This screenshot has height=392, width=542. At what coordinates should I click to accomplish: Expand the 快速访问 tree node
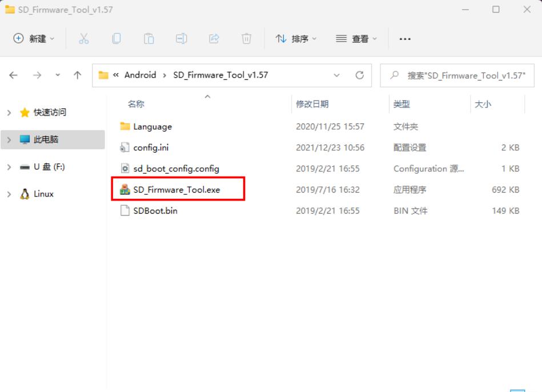pos(9,113)
